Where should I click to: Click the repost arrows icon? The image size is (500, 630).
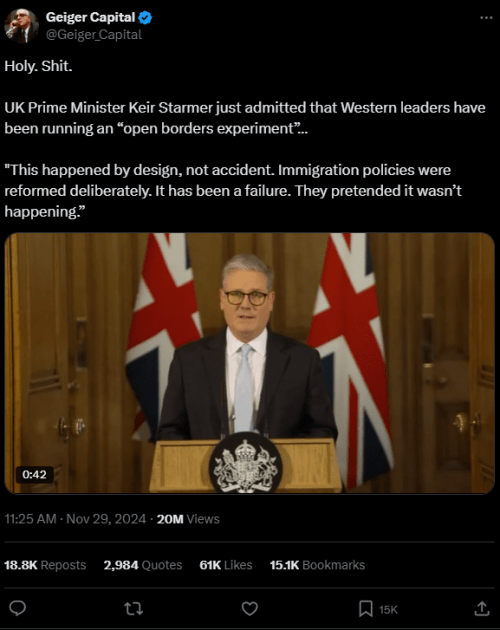pos(133,608)
